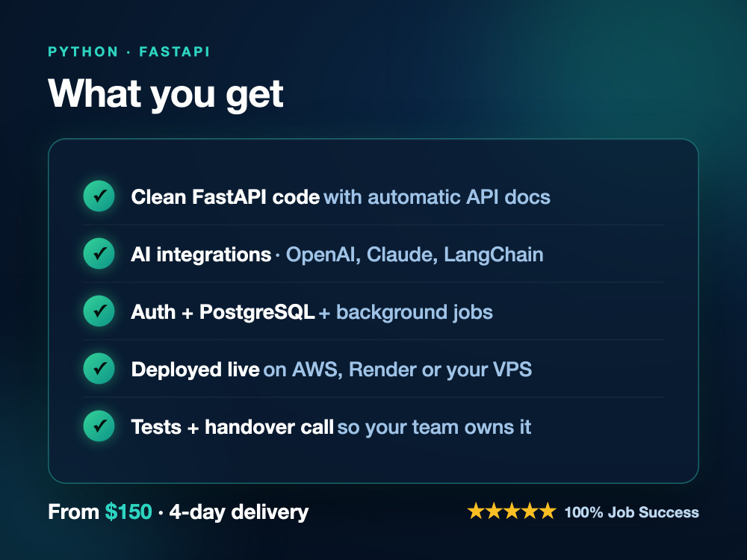Click the text AI integrations
The image size is (747, 560).
(201, 255)
